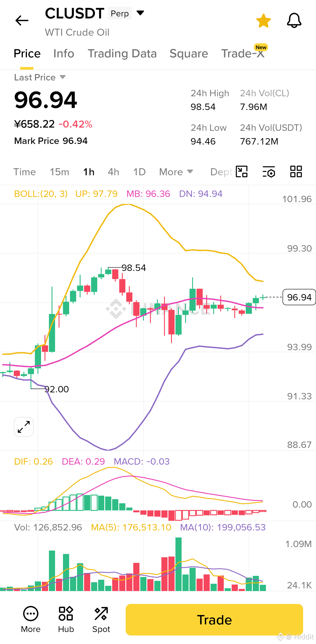This screenshot has height=644, width=316.
Task: Tap the large last price 96.94
Action: tap(46, 100)
